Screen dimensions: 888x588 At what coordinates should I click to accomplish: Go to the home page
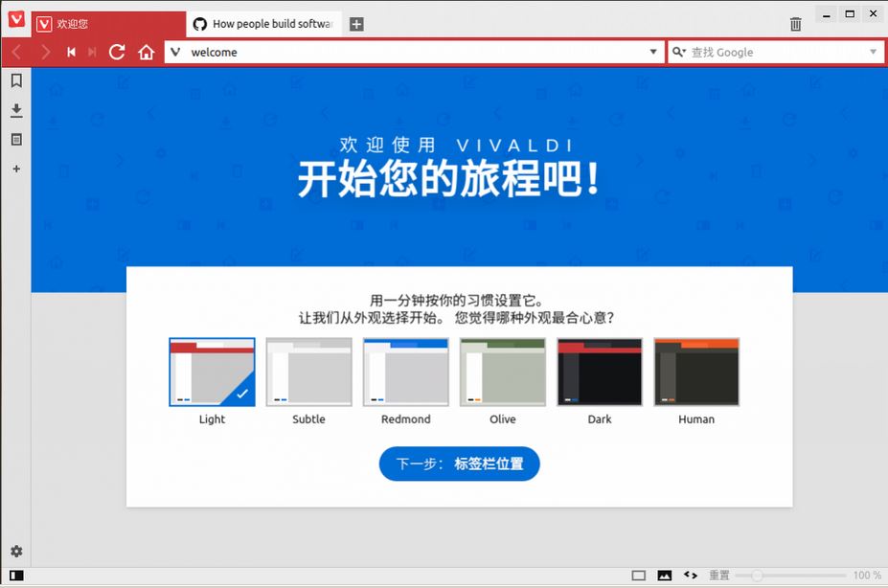(x=147, y=52)
